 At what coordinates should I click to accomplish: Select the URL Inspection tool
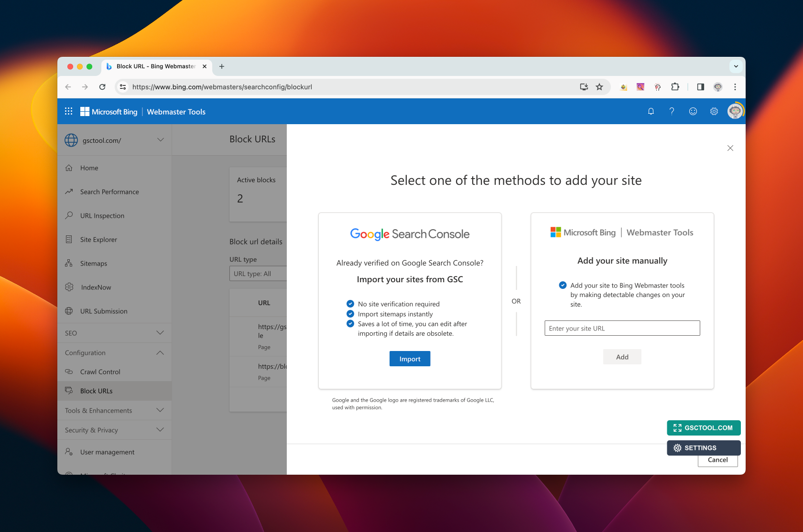[102, 215]
